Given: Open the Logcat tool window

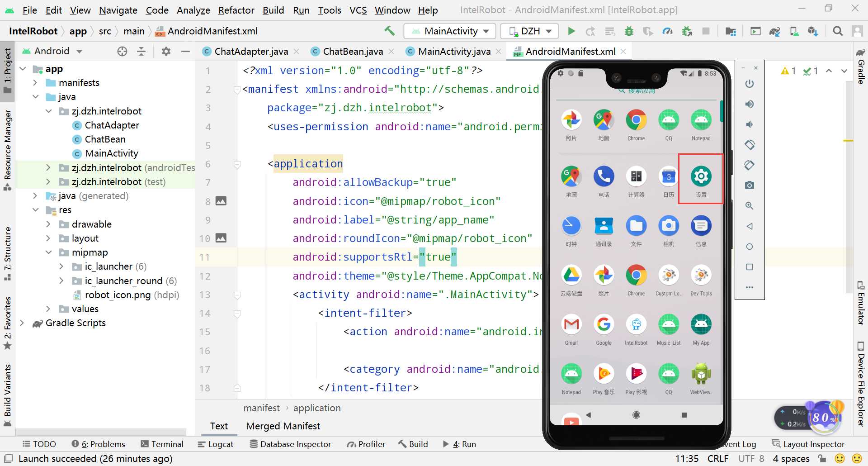Looking at the screenshot, I should (x=216, y=444).
